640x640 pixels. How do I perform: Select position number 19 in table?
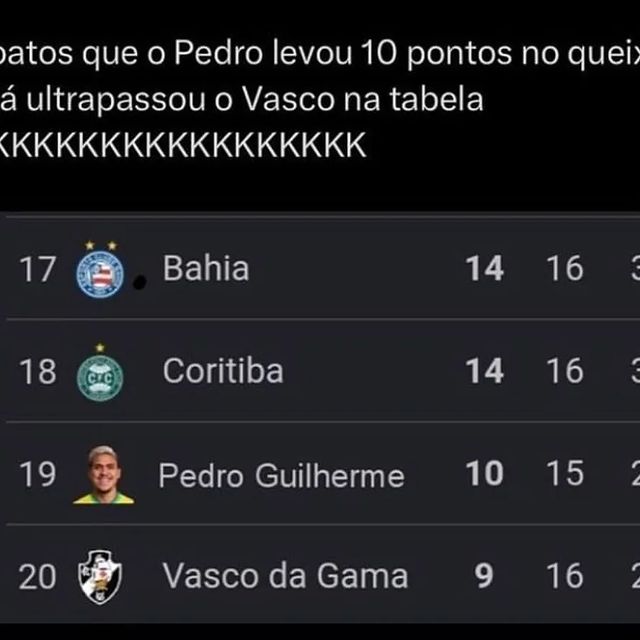37,474
